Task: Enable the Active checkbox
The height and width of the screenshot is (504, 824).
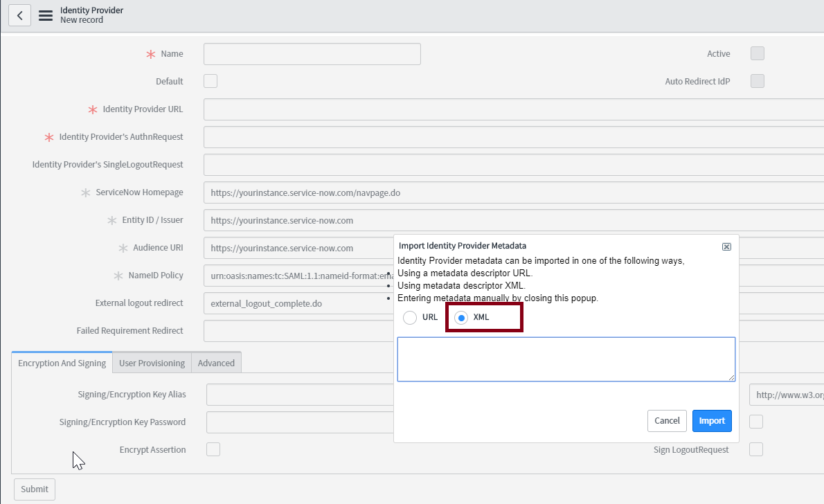Action: tap(757, 54)
